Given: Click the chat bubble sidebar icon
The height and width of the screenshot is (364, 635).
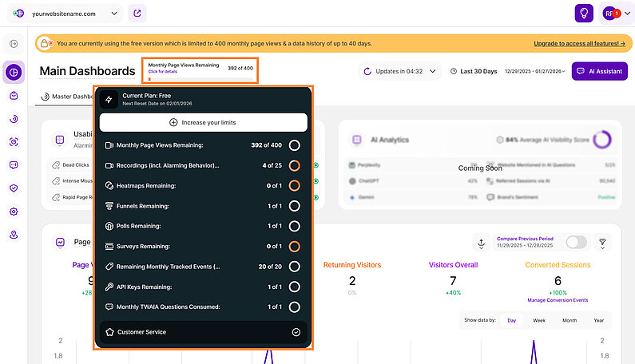Looking at the screenshot, I should pyautogui.click(x=14, y=165).
